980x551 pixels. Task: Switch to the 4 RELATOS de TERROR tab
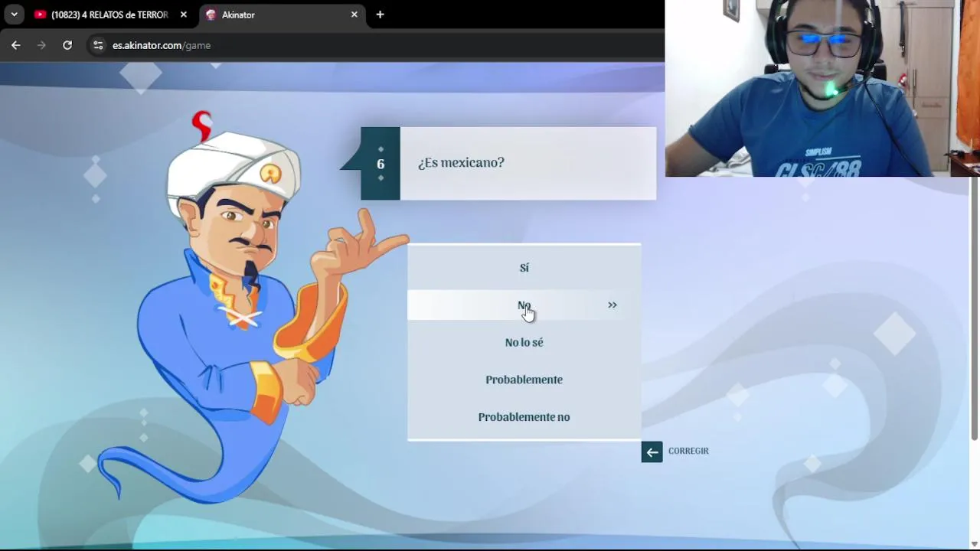(x=111, y=15)
